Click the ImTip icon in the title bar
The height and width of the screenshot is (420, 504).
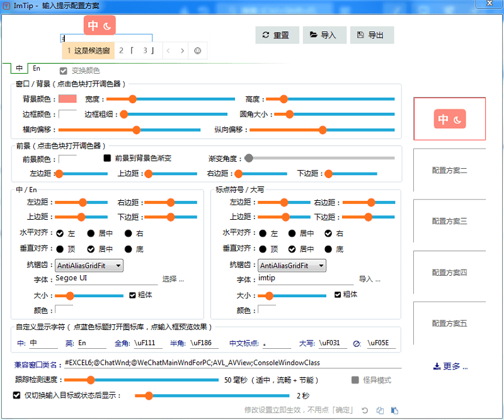pyautogui.click(x=6, y=5)
